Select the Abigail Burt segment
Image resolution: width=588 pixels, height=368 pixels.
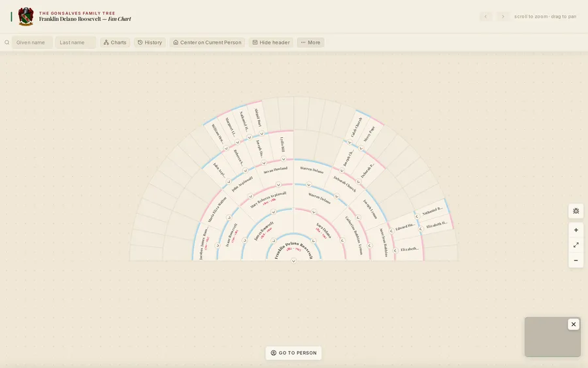click(x=257, y=118)
